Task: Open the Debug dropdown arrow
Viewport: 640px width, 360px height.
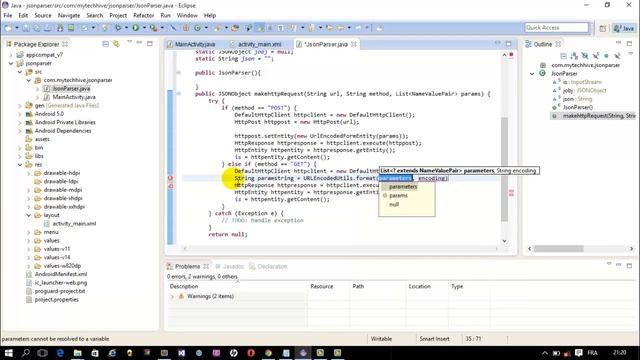Action: [126, 28]
